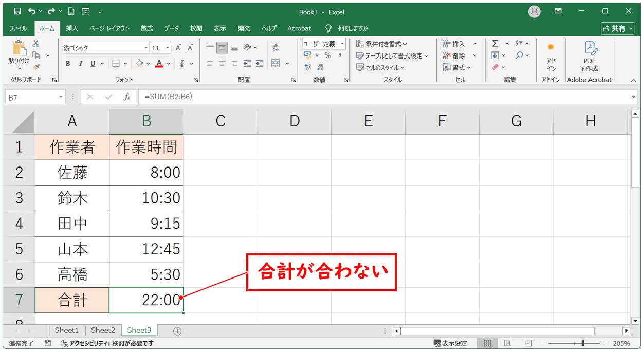Viewport: 644px width, 352px height.
Task: Switch to the ページレイアウト tab
Action: [x=109, y=28]
